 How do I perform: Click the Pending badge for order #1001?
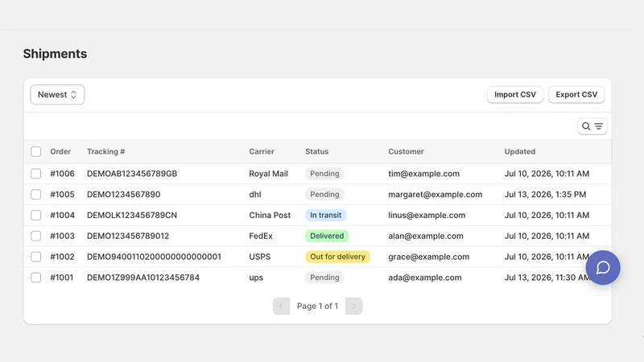324,278
